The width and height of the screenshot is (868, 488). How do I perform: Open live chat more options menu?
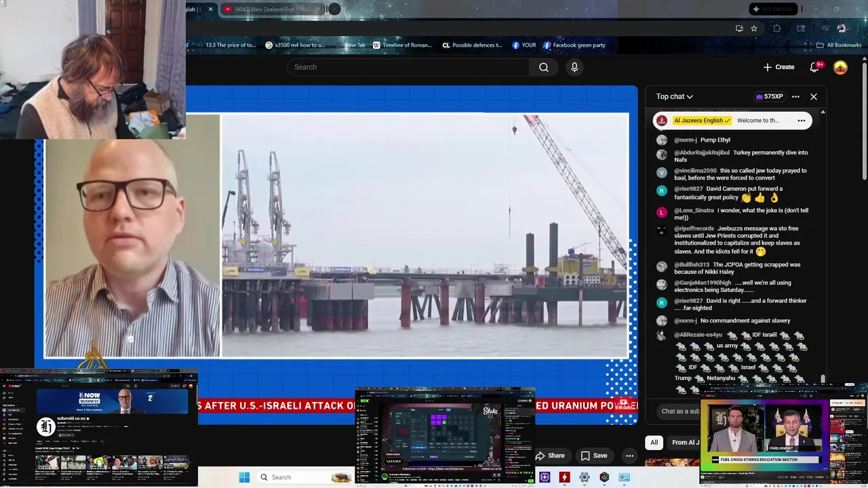(795, 97)
